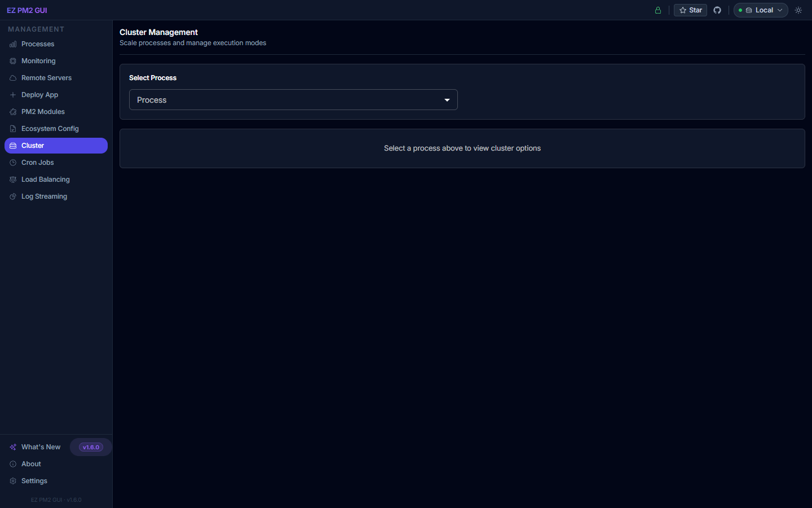Click the Remote Servers cloud icon
The image size is (812, 508).
pos(12,77)
